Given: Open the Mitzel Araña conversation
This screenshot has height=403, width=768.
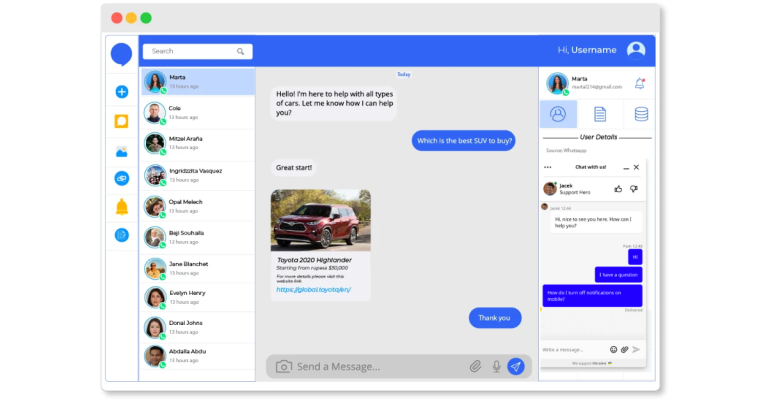Looking at the screenshot, I should (x=197, y=143).
